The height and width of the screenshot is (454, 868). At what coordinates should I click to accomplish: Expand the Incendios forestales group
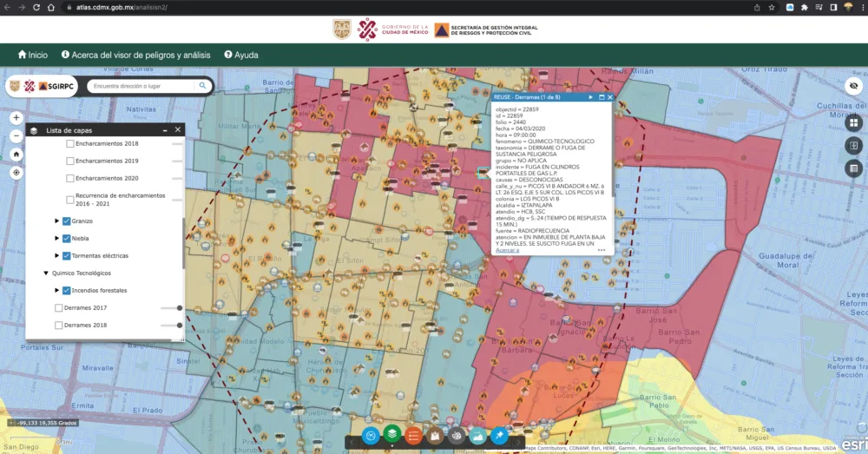(x=56, y=290)
